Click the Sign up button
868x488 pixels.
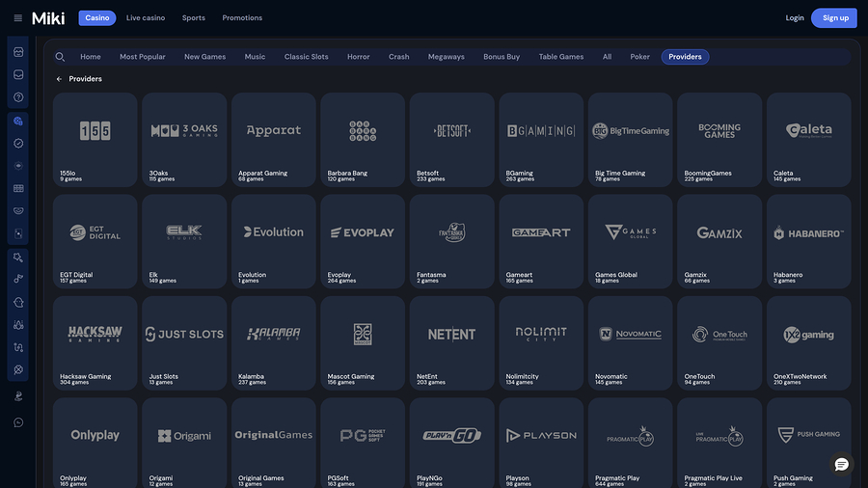[x=834, y=17]
